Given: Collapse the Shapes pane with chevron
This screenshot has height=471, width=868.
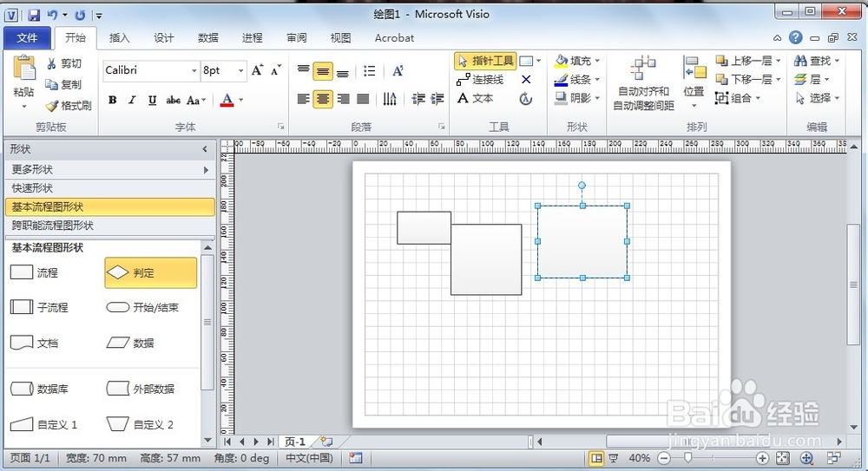Looking at the screenshot, I should coord(205,149).
